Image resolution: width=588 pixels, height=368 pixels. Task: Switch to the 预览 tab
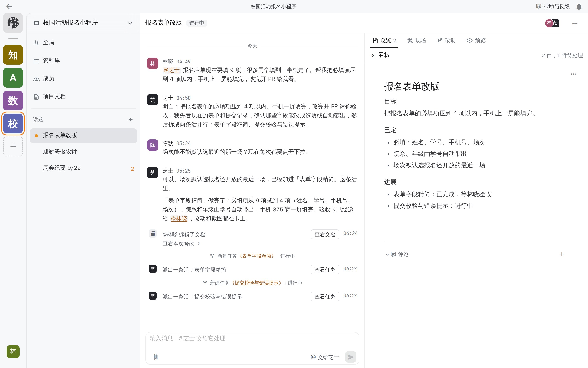pyautogui.click(x=476, y=40)
